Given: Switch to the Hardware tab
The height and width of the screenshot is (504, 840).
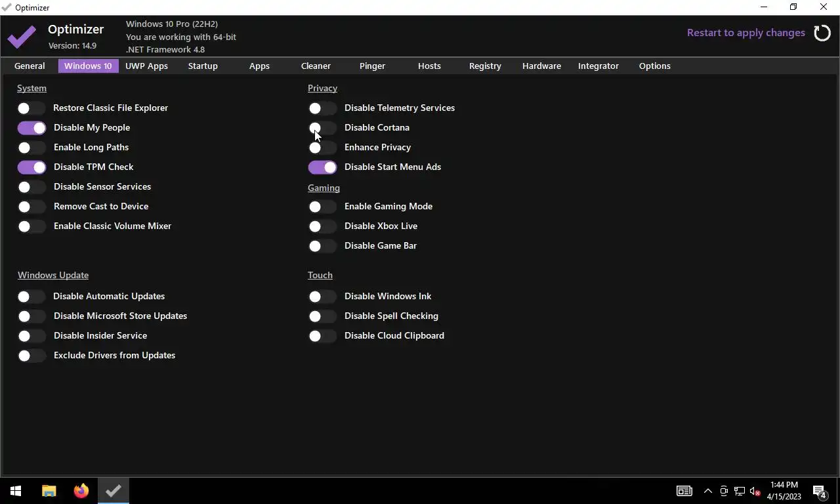Looking at the screenshot, I should tap(541, 66).
